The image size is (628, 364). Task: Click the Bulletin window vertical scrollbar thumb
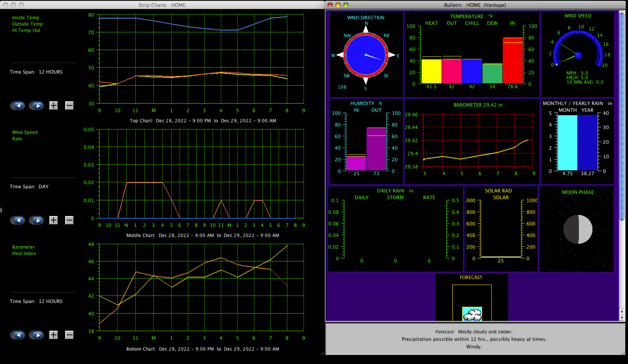coord(622,116)
